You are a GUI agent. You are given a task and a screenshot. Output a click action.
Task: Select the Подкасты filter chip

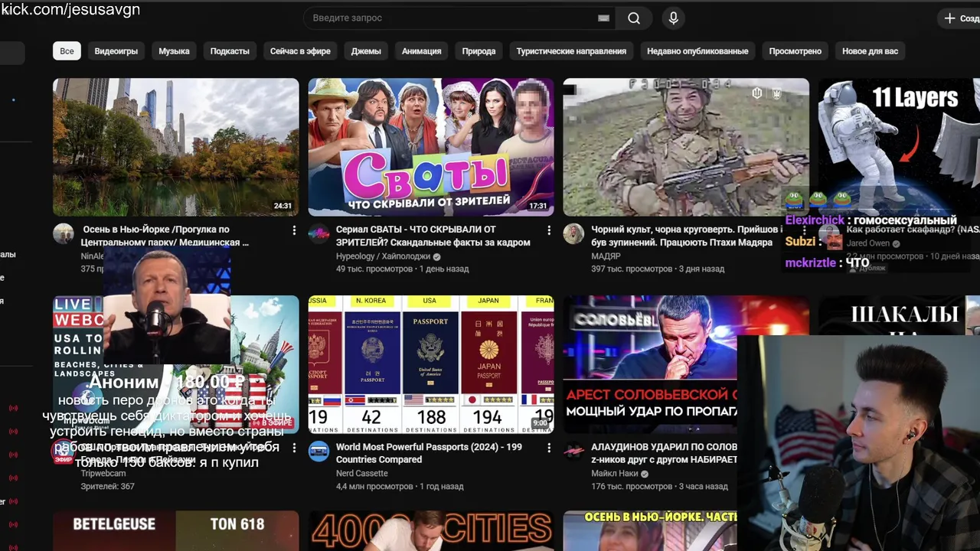coord(230,51)
